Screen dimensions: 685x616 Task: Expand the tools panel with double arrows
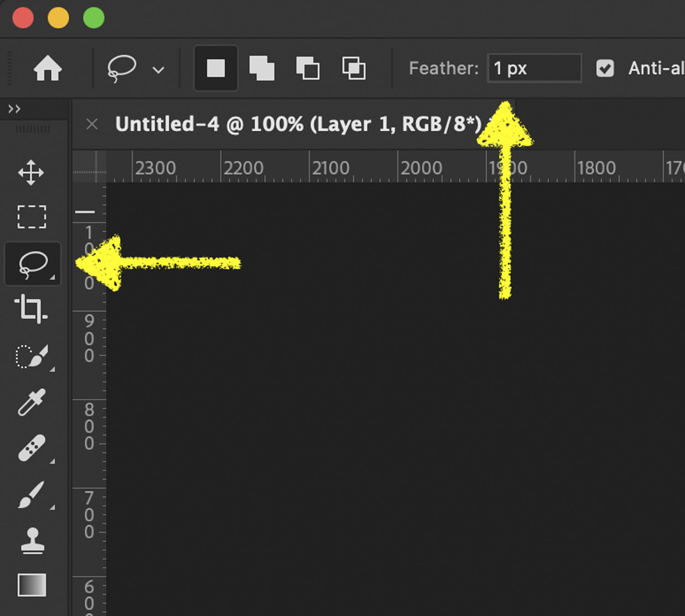(14, 109)
